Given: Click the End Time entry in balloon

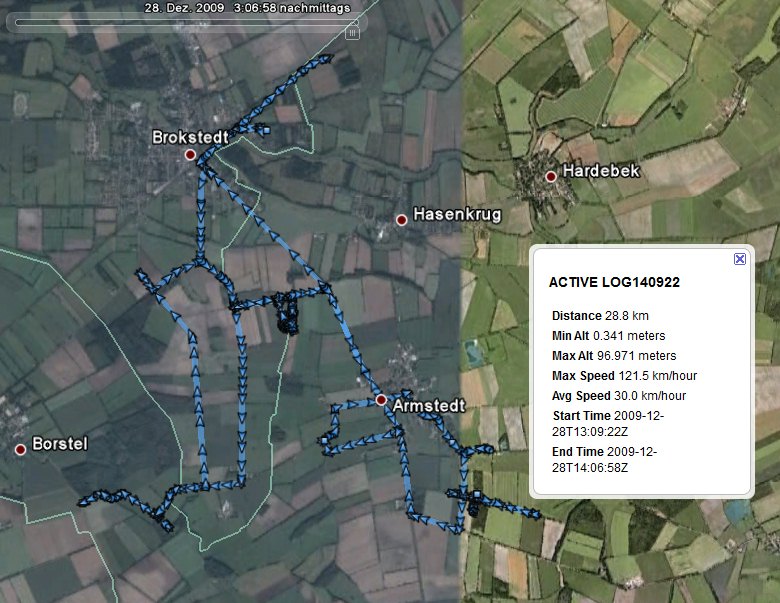Looking at the screenshot, I should point(603,459).
